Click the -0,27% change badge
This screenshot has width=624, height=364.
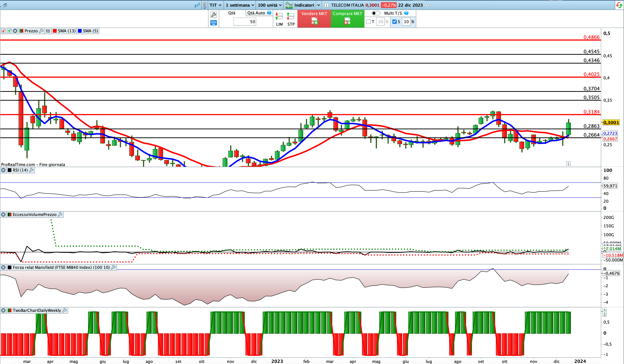[389, 5]
